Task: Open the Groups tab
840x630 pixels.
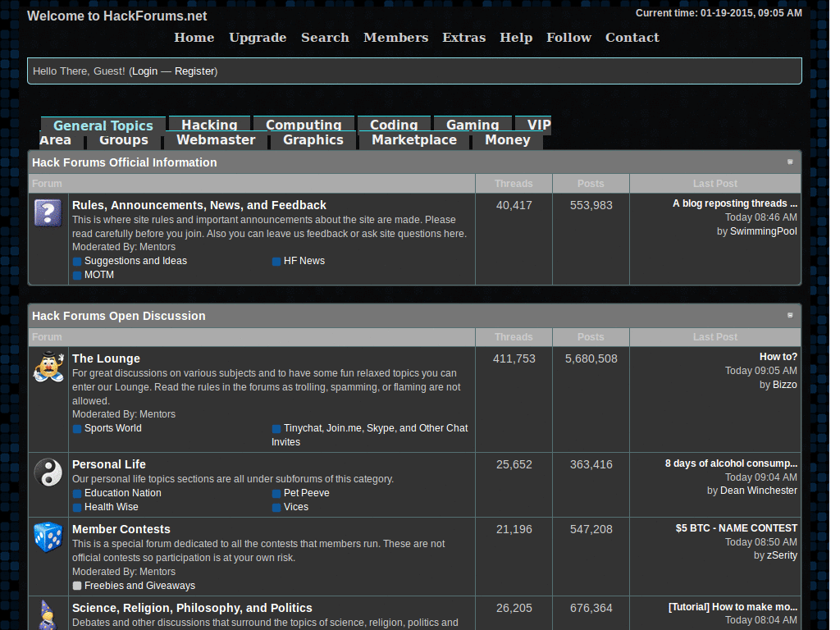Action: [x=124, y=140]
